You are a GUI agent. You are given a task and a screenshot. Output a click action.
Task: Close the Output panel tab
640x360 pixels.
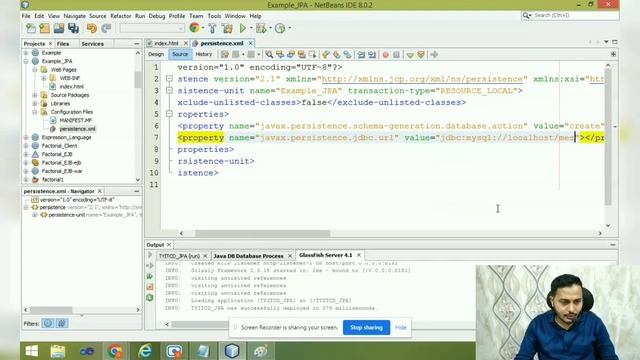[x=169, y=245]
